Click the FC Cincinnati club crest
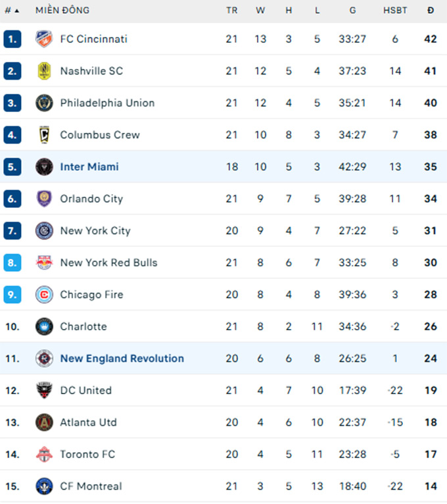The width and height of the screenshot is (447, 504). click(x=44, y=39)
